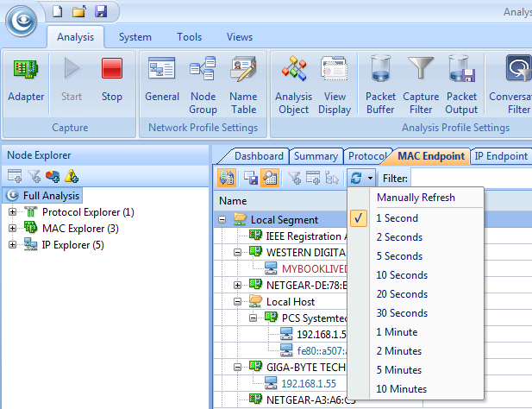Open Analysis Object settings
Screen dimensions: 532x409
[x=293, y=85]
